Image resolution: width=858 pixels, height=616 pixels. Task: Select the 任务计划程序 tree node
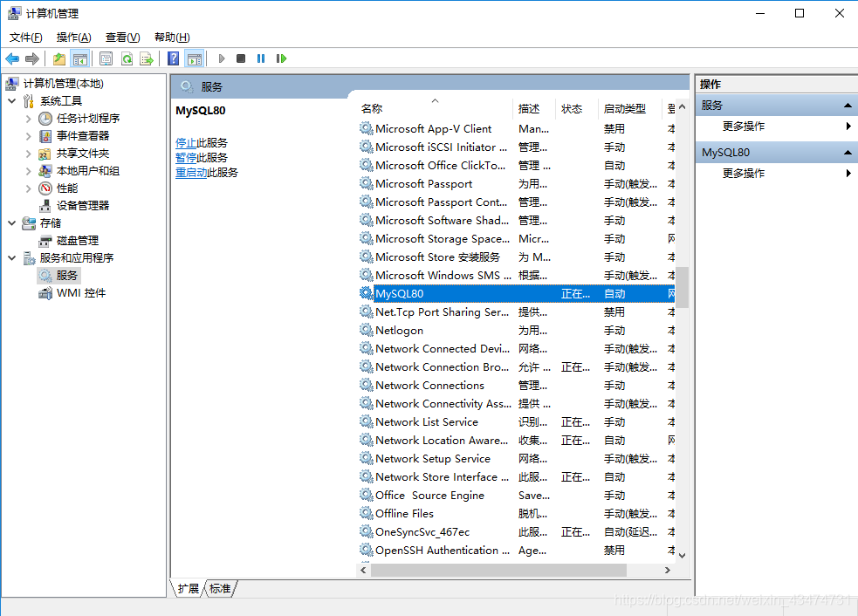point(87,118)
